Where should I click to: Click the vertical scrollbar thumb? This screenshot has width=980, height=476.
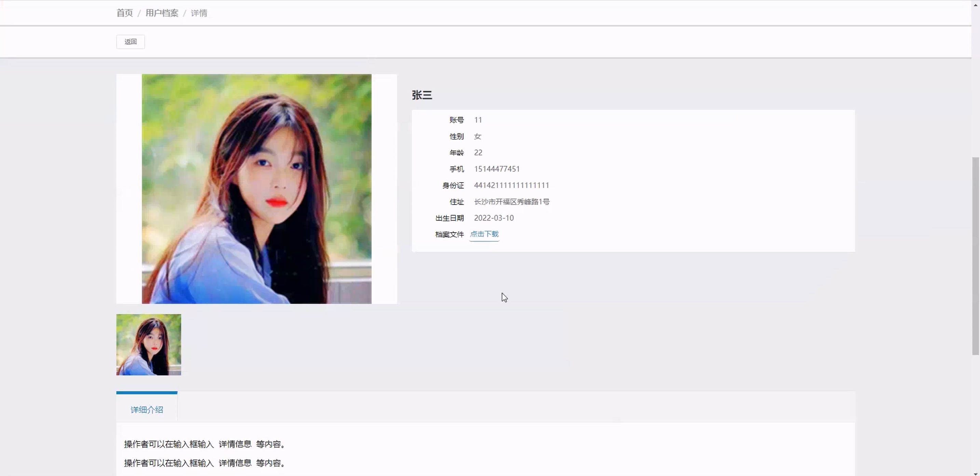click(x=976, y=256)
